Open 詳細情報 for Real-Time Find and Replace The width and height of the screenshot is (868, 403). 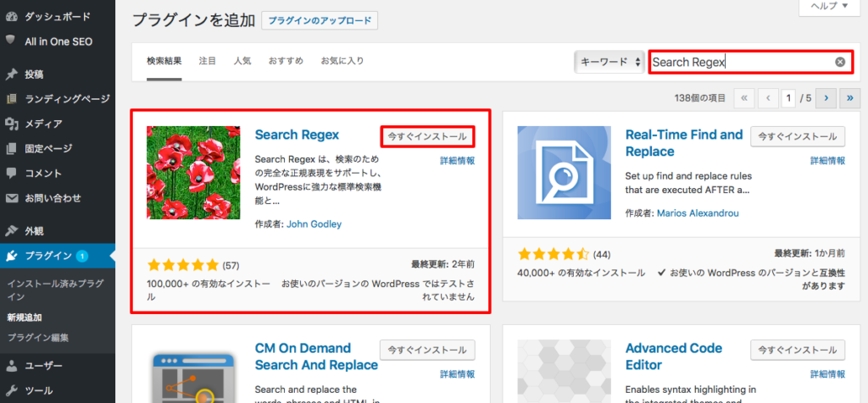coord(828,161)
